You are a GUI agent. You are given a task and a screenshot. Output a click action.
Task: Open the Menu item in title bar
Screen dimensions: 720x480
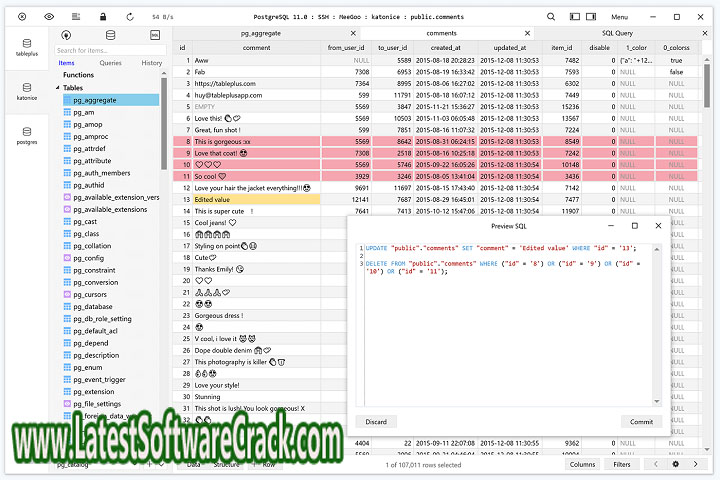pyautogui.click(x=619, y=17)
